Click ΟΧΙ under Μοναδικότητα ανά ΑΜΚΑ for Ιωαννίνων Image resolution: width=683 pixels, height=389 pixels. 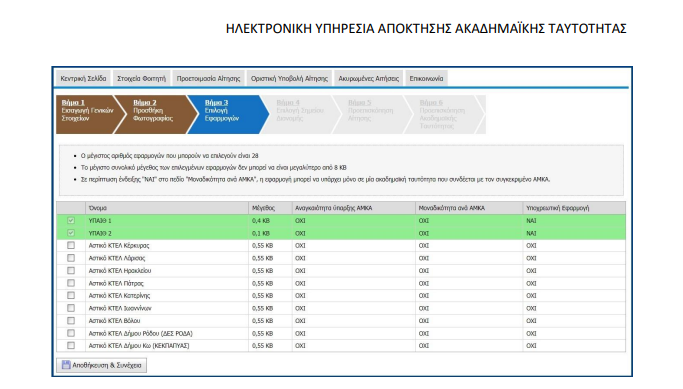click(424, 308)
